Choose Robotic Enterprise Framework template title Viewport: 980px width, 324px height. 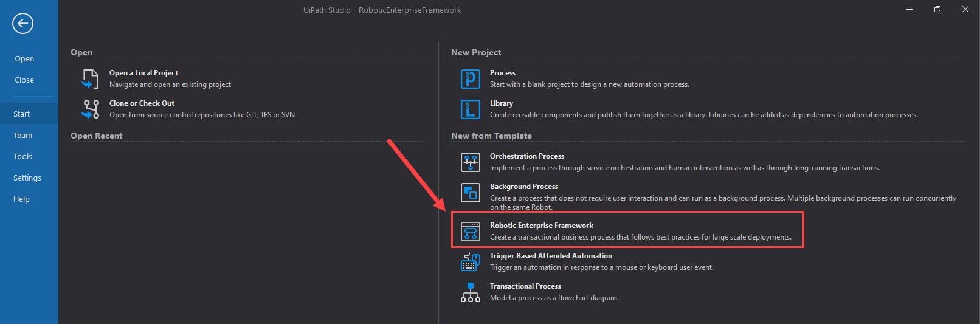(x=542, y=226)
